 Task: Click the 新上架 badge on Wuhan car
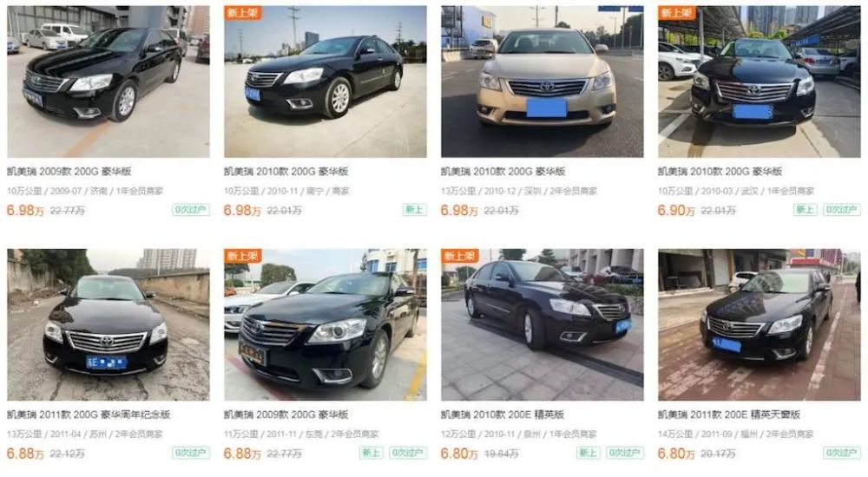[x=676, y=13]
